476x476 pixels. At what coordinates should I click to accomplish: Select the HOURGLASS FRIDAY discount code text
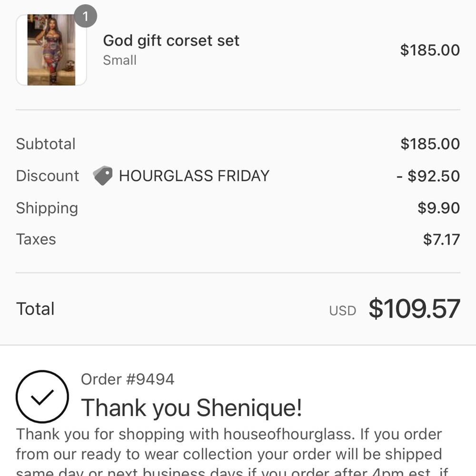pyautogui.click(x=195, y=176)
